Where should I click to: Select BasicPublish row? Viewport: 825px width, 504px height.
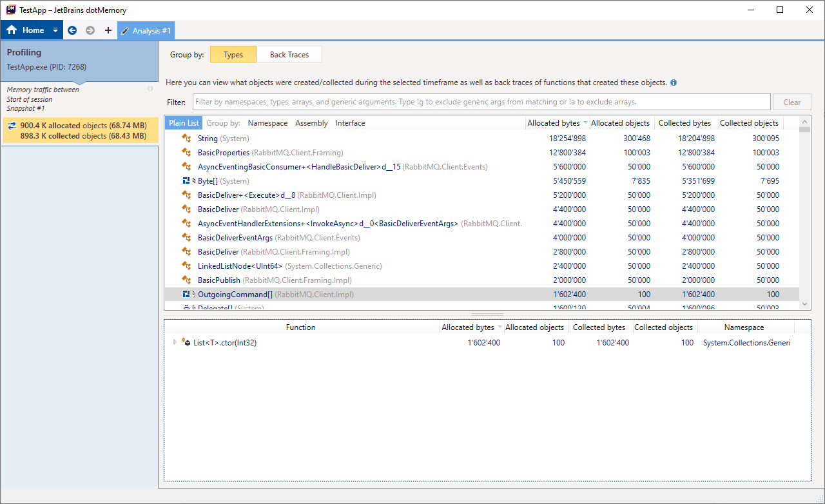coord(482,280)
